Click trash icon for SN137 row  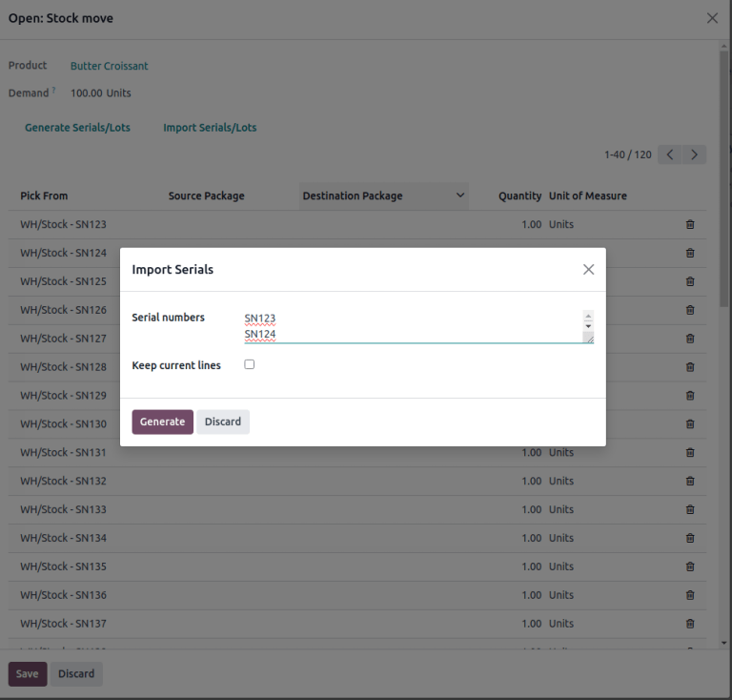click(x=690, y=624)
